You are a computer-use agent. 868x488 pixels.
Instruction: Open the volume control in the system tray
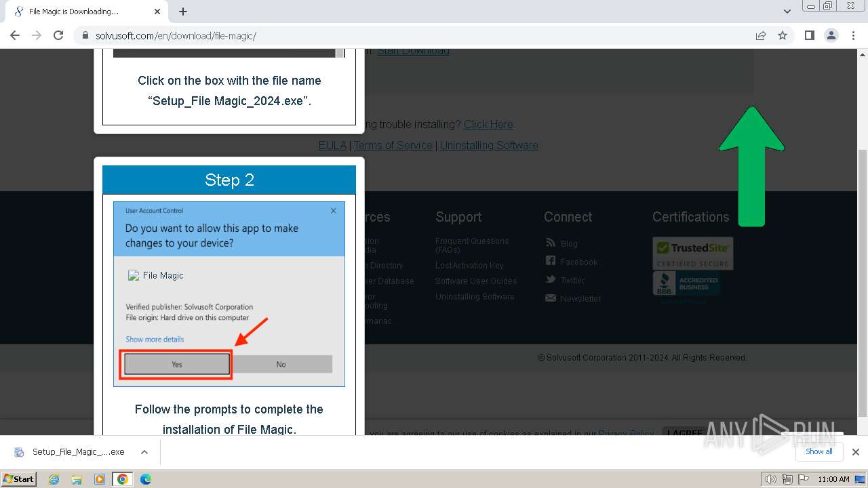coord(770,479)
